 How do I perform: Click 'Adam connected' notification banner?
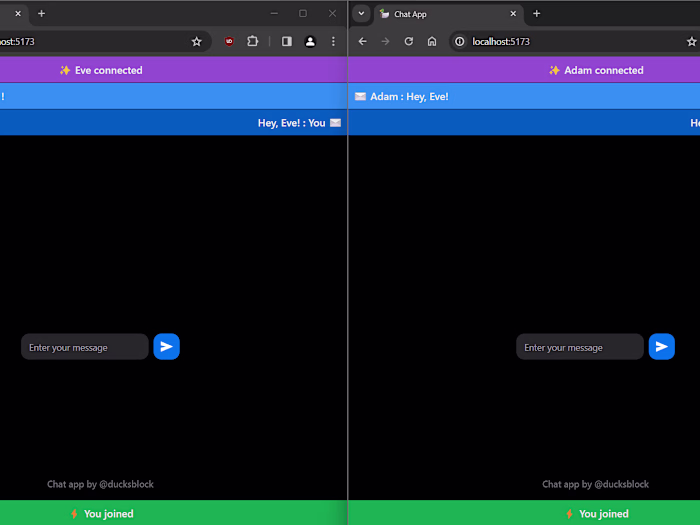(x=524, y=70)
